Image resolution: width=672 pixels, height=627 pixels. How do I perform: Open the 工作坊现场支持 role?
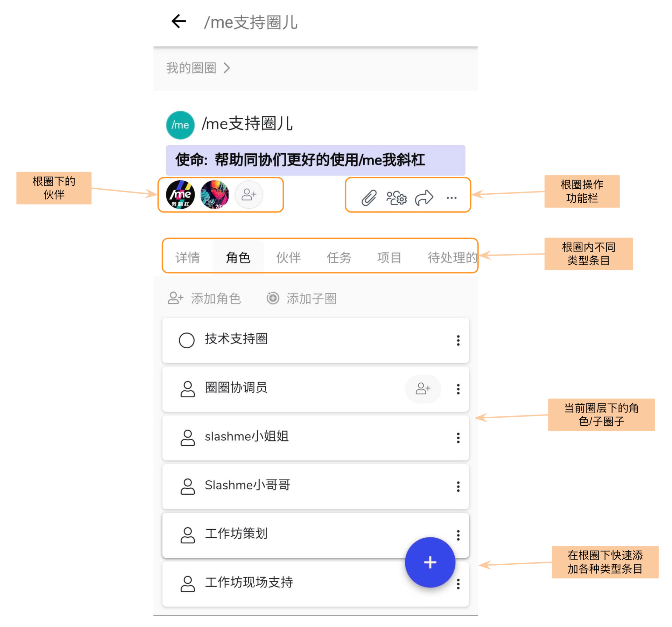pos(315,584)
